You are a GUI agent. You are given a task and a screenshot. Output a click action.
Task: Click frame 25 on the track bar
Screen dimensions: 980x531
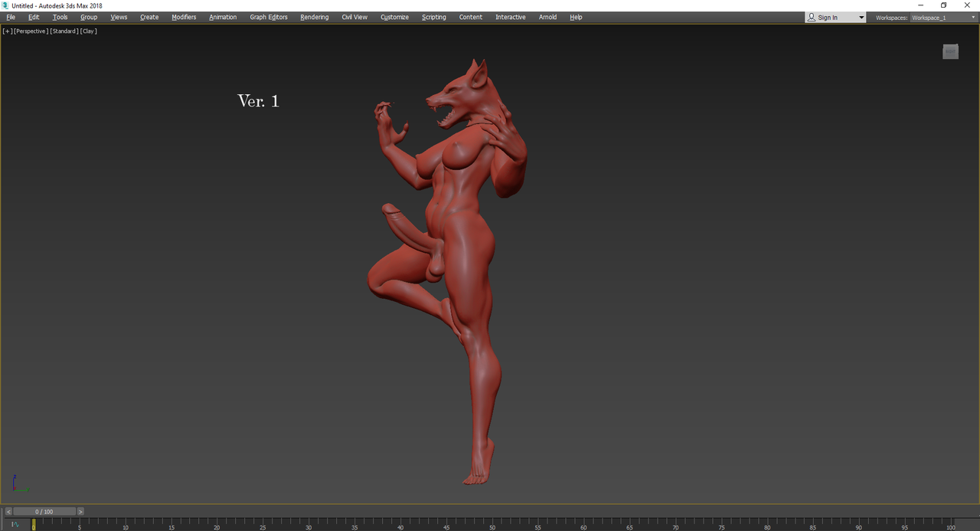point(263,526)
